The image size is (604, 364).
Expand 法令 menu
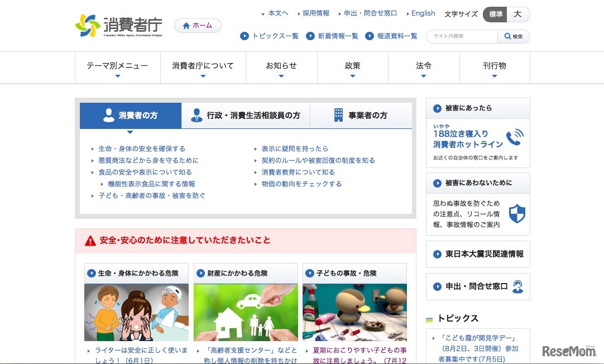424,68
